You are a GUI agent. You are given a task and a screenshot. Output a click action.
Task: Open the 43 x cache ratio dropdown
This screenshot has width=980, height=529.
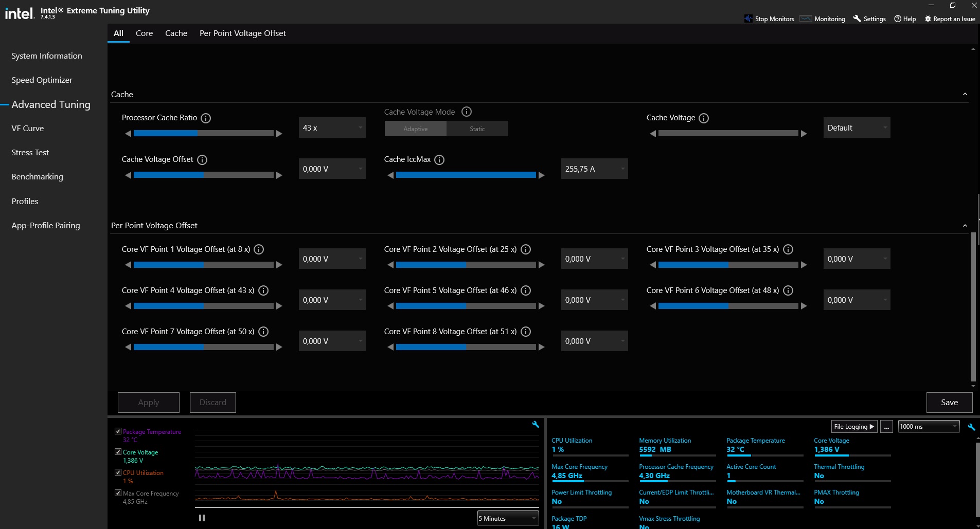coord(332,127)
